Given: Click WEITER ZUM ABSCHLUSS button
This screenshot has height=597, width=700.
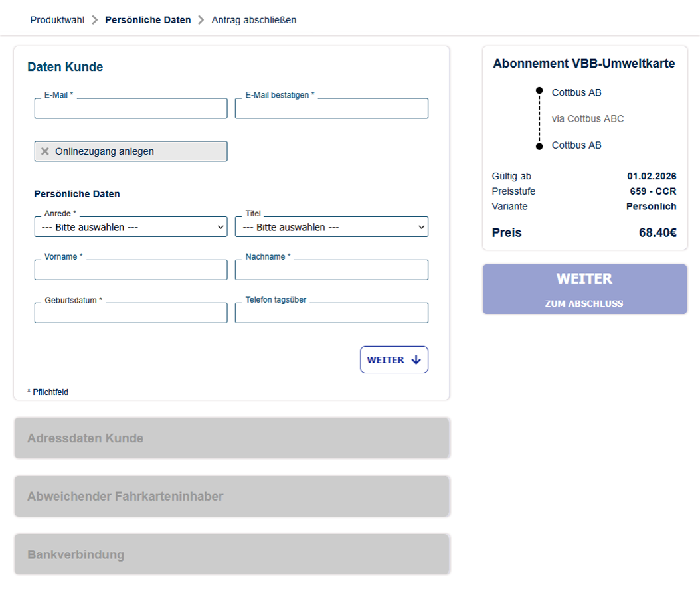Looking at the screenshot, I should [x=584, y=290].
